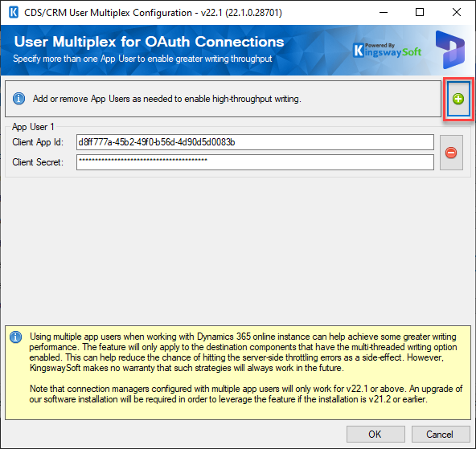Remove App User 1 with red minus
476x449 pixels.
point(451,153)
